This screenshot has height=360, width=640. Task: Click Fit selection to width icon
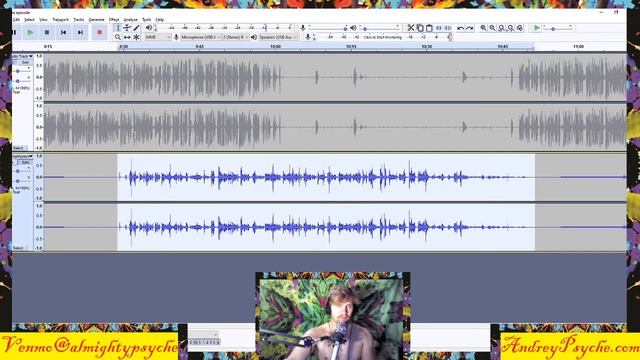point(501,28)
